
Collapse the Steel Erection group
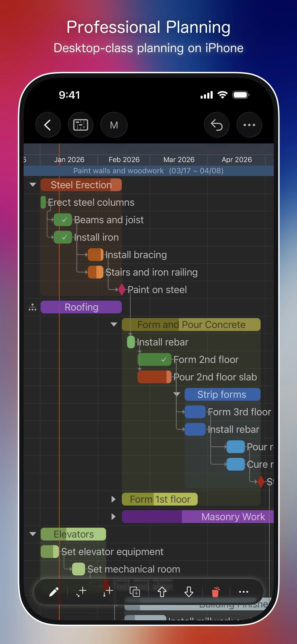33,185
